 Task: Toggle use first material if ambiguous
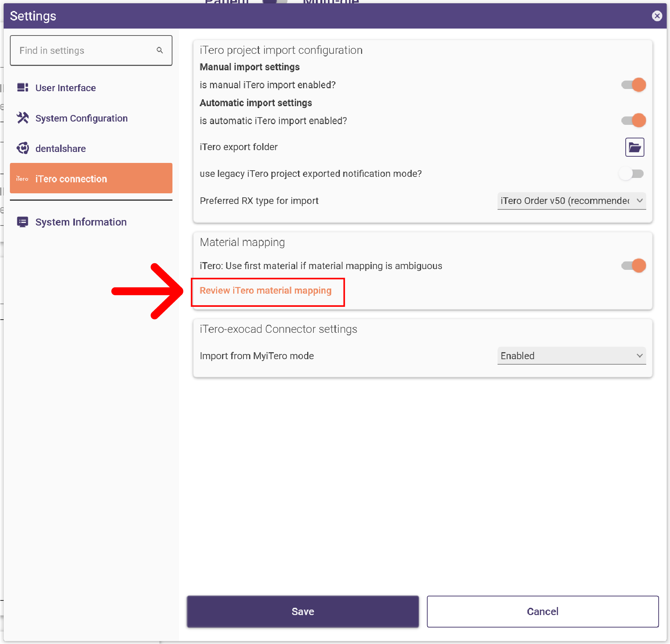(634, 265)
